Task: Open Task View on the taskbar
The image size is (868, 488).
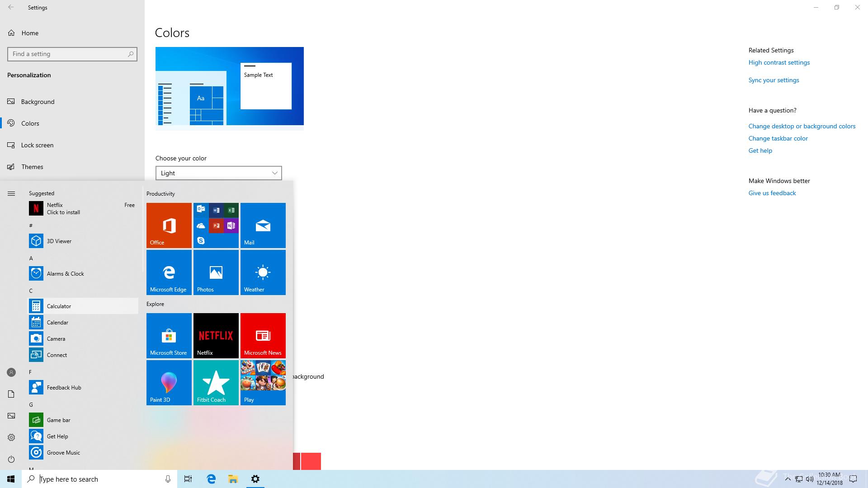Action: coord(188,479)
